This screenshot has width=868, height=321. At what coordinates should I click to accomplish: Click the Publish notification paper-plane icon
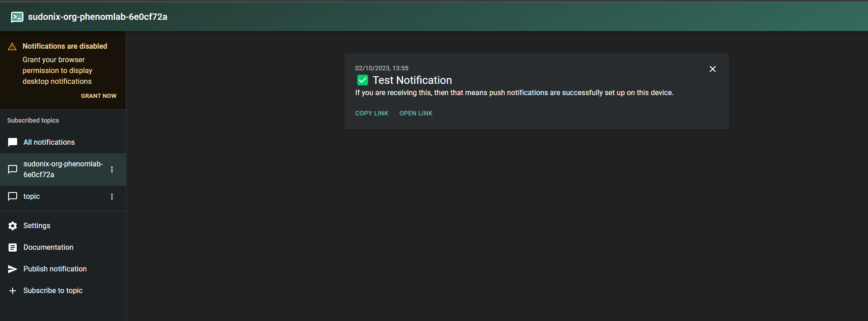(13, 269)
